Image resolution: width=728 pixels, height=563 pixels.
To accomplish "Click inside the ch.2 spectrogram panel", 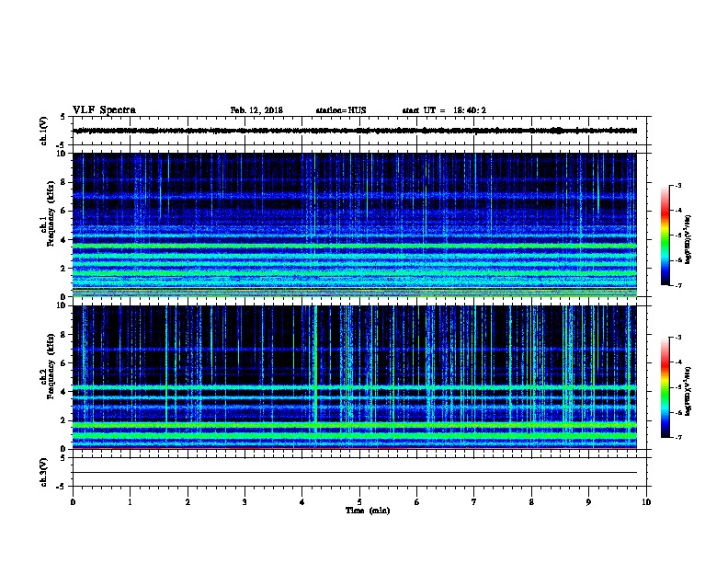I will (355, 377).
